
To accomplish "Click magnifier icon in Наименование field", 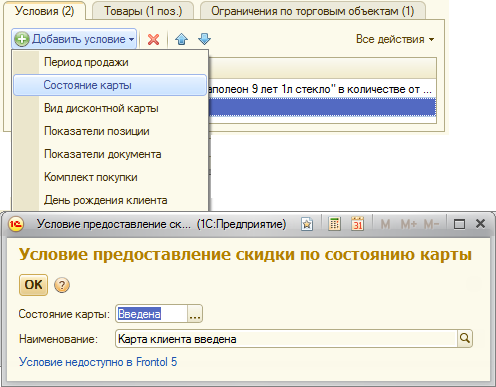I will pyautogui.click(x=465, y=339).
